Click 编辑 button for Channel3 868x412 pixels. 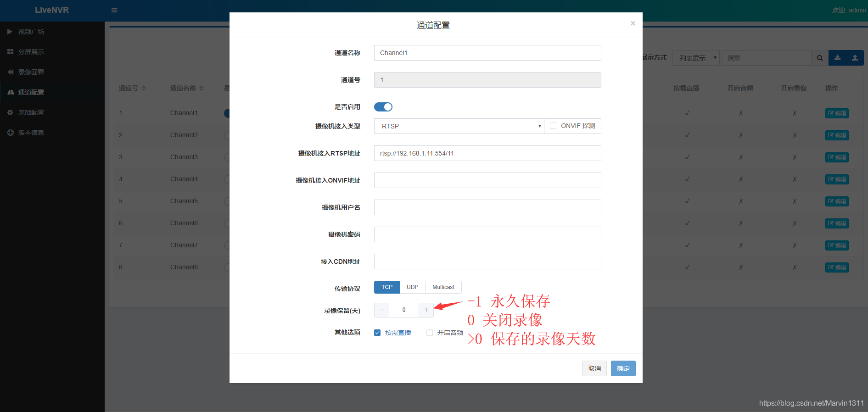click(x=837, y=157)
